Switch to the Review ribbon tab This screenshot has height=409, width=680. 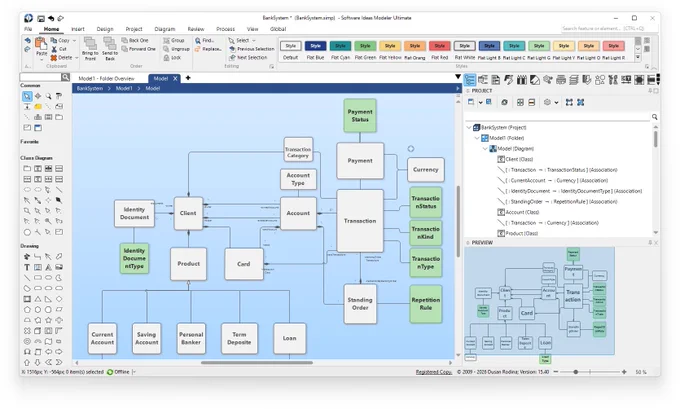196,29
